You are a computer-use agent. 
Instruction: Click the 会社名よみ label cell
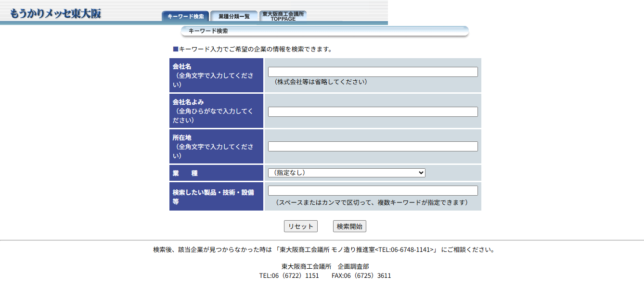pos(216,111)
